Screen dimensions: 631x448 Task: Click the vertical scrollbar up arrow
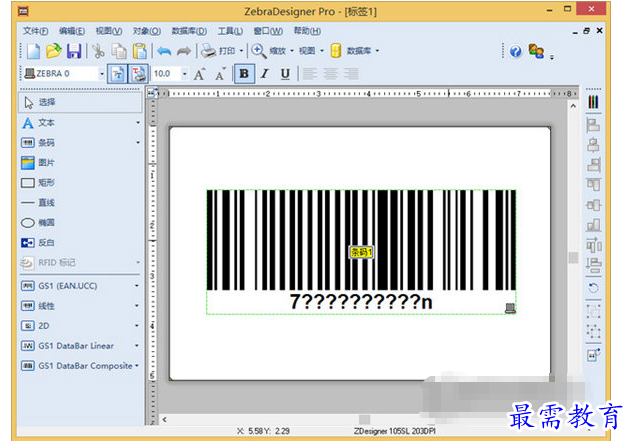pos(573,106)
